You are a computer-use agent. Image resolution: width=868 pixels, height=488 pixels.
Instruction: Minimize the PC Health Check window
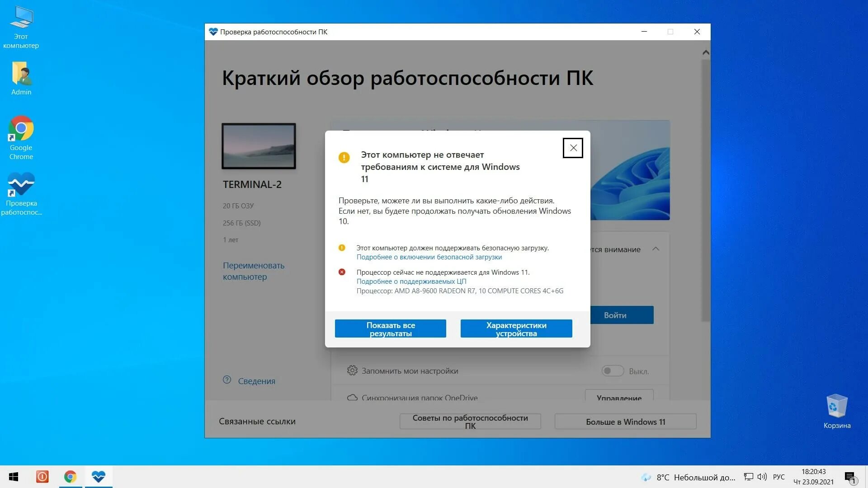644,32
